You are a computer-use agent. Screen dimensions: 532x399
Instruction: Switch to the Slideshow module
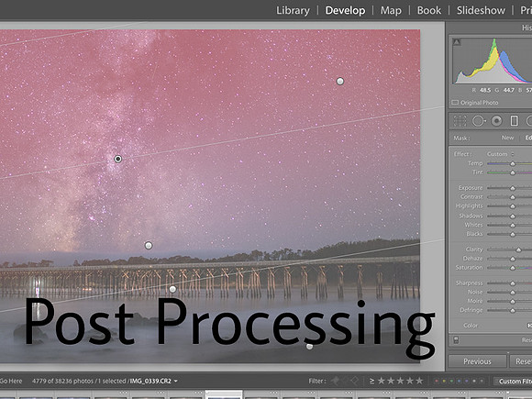click(x=481, y=10)
